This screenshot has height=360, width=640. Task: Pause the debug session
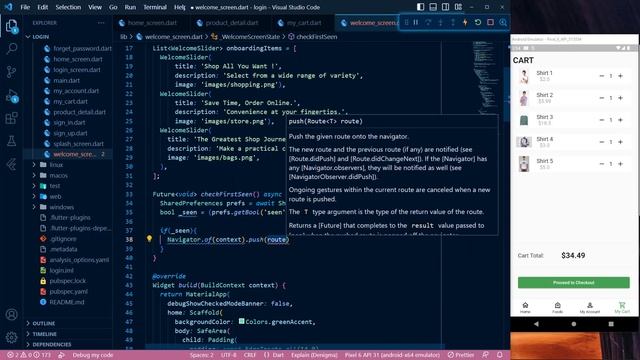coord(416,22)
